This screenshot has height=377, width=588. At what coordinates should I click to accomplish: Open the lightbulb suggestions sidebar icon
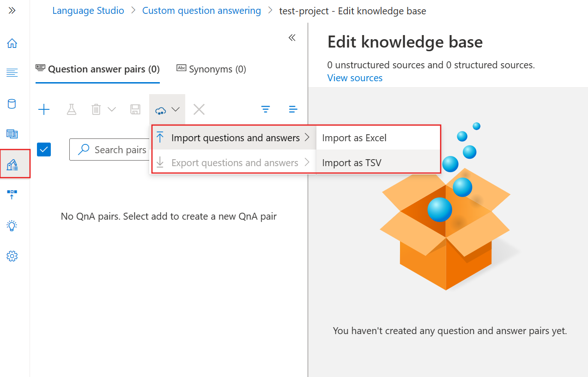point(12,225)
